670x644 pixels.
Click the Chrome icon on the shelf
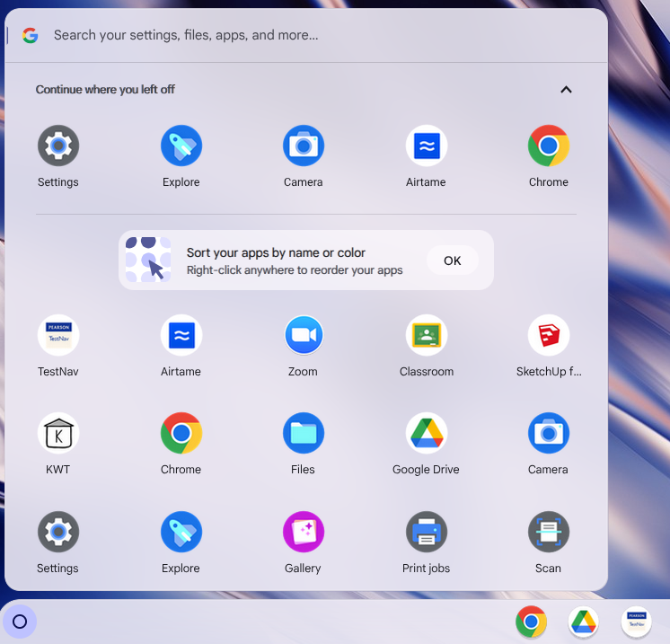pyautogui.click(x=531, y=622)
